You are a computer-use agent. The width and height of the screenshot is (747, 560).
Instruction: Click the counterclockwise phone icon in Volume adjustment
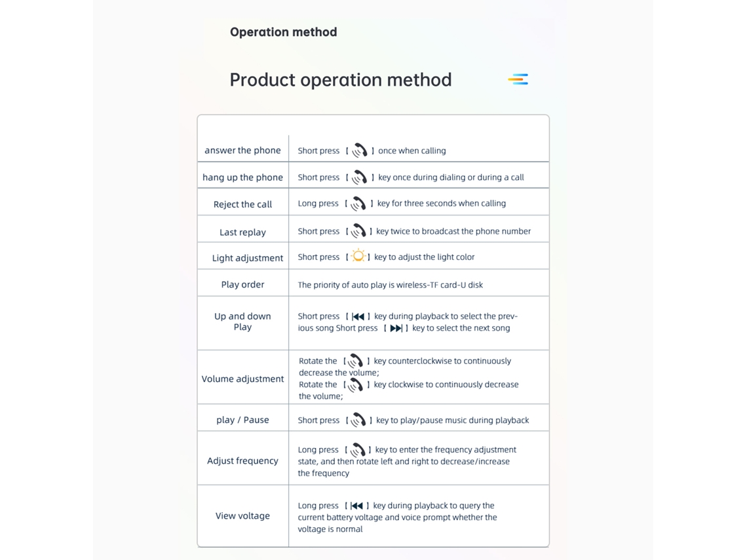click(x=356, y=361)
